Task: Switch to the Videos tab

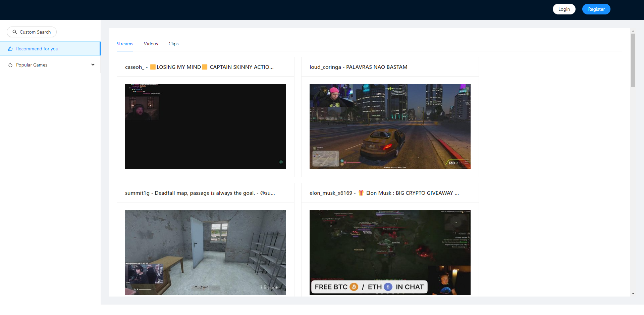Action: pyautogui.click(x=151, y=44)
